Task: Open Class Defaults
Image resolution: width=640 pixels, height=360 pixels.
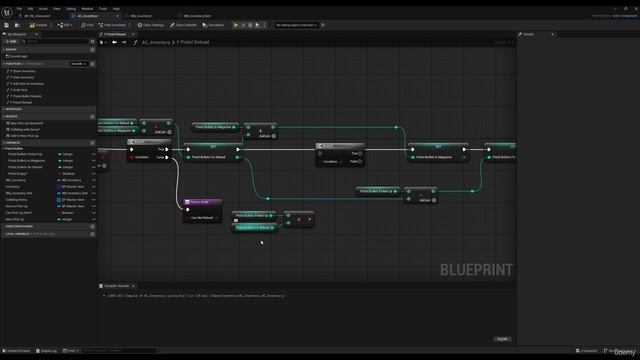Action: (x=183, y=25)
